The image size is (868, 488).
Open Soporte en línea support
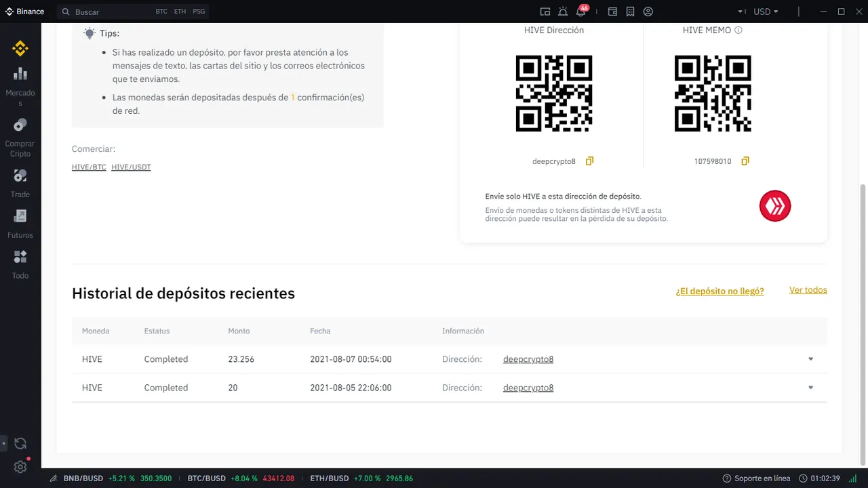(x=756, y=479)
